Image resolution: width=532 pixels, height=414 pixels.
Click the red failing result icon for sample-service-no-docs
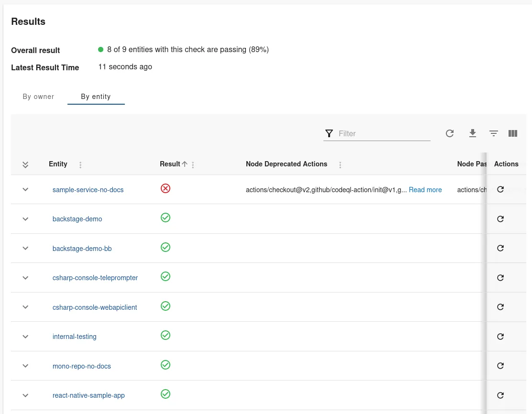(165, 188)
